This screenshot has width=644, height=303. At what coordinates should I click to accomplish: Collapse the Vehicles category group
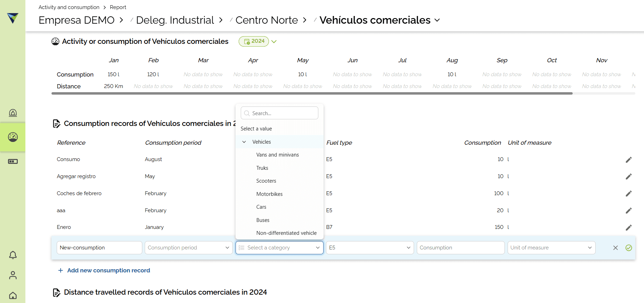(x=244, y=142)
